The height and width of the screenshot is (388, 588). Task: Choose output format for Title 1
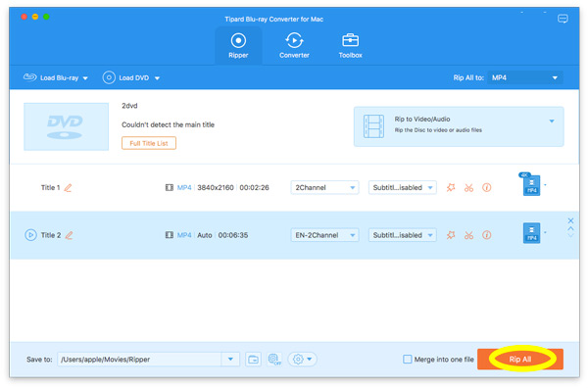click(x=532, y=185)
